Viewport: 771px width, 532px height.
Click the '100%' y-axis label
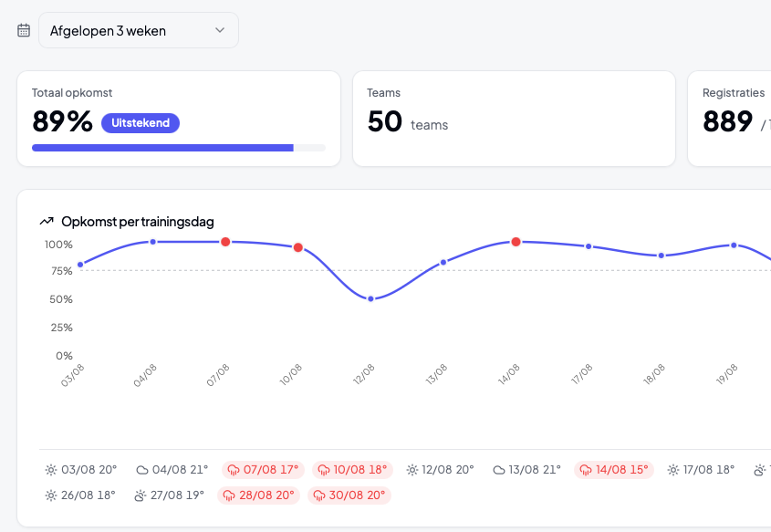pos(58,245)
